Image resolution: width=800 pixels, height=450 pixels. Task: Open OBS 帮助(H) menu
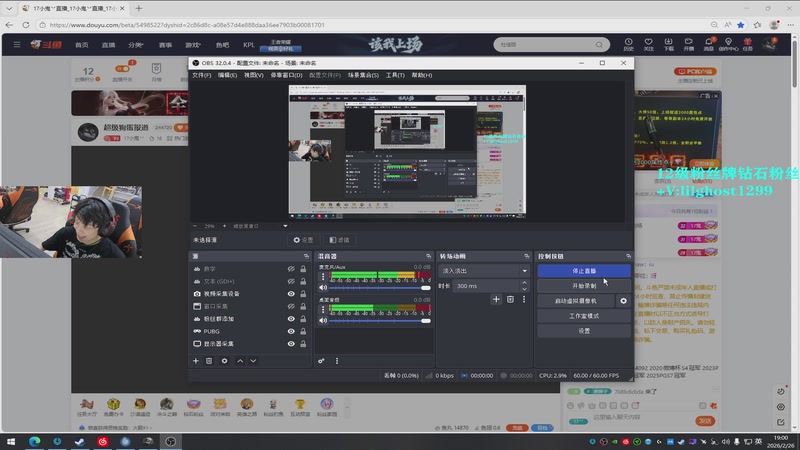(x=422, y=75)
